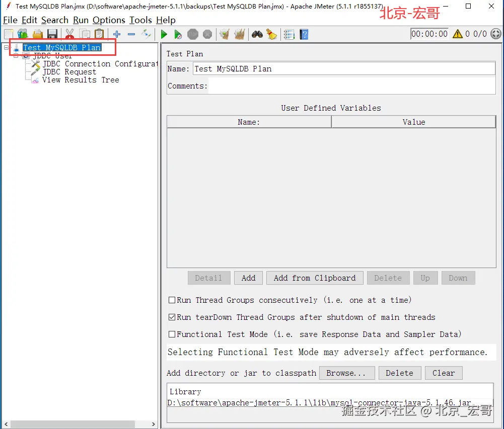Click the grayed-out Delete button beside Up

click(x=388, y=278)
